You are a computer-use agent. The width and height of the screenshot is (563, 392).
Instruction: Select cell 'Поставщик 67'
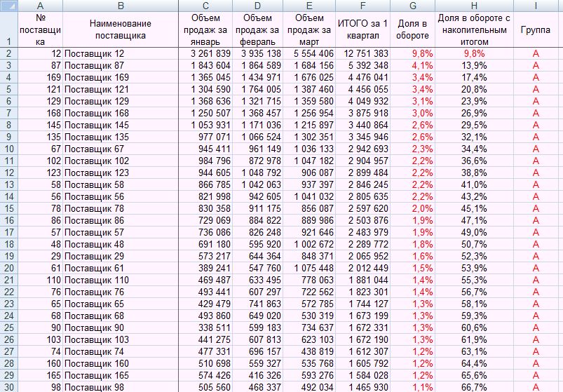121,149
